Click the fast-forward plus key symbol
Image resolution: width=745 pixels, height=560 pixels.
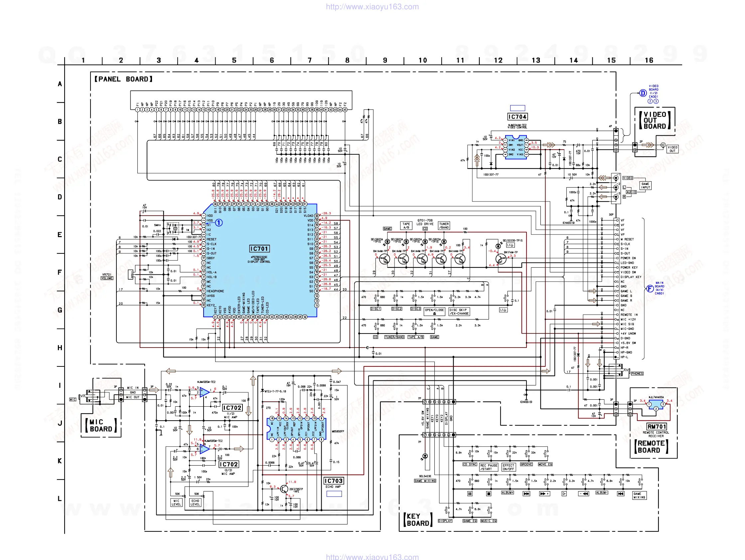(x=544, y=494)
